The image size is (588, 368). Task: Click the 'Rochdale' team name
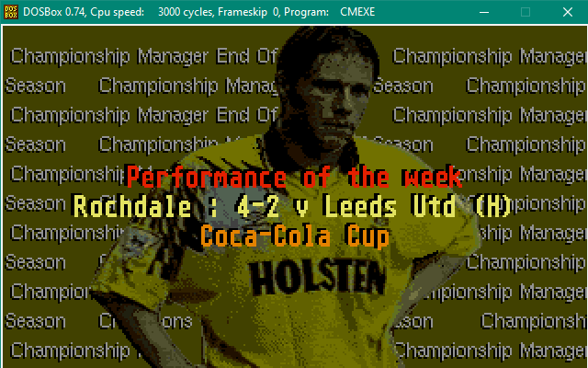131,206
